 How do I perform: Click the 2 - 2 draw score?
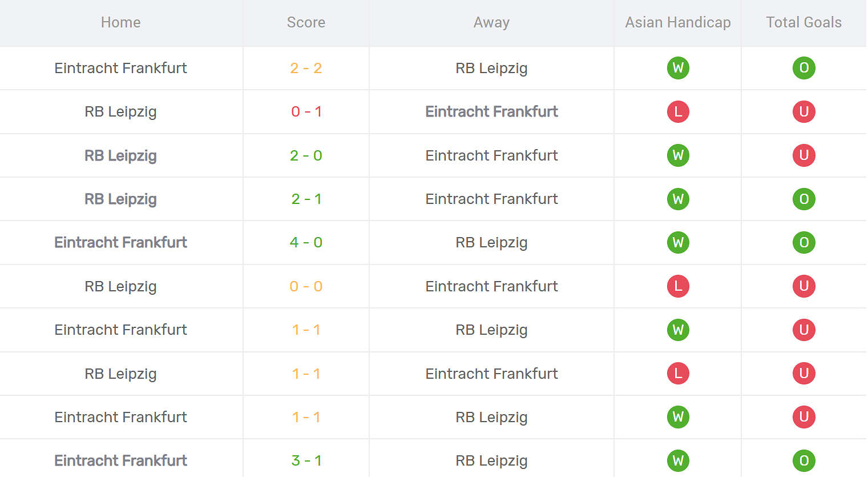(x=306, y=68)
